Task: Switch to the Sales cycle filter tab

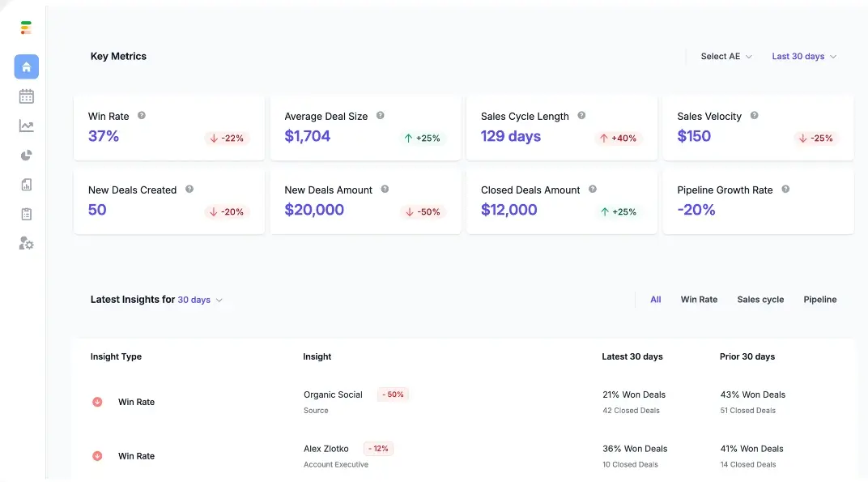Action: [760, 299]
